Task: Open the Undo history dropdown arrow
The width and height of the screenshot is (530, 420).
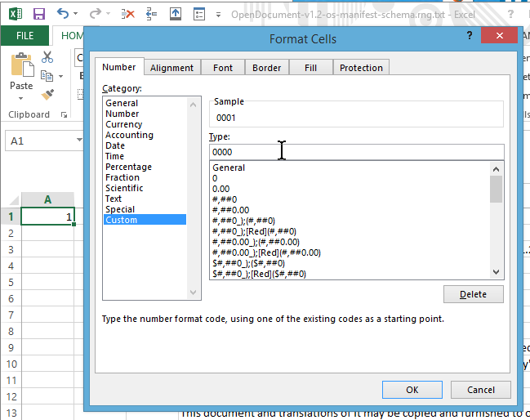Action: point(76,15)
